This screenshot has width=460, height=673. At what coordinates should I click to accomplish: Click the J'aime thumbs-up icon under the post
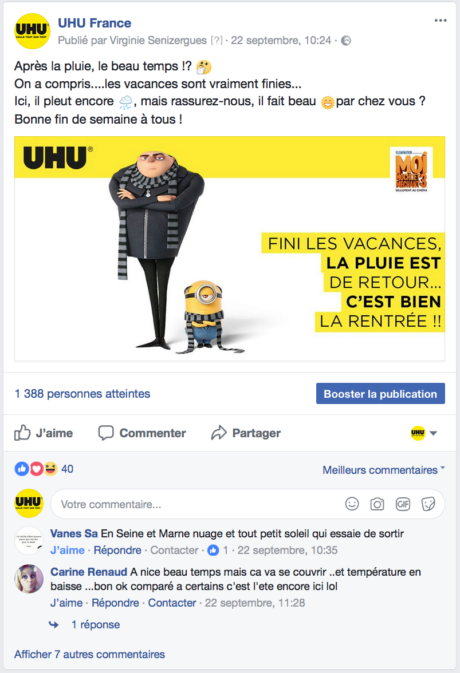(22, 433)
